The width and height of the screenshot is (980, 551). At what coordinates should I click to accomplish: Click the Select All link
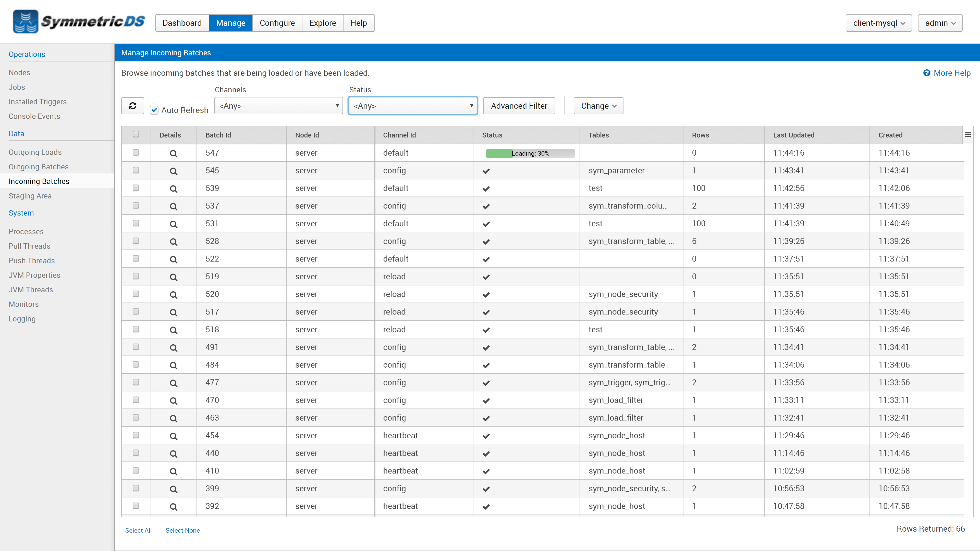139,531
